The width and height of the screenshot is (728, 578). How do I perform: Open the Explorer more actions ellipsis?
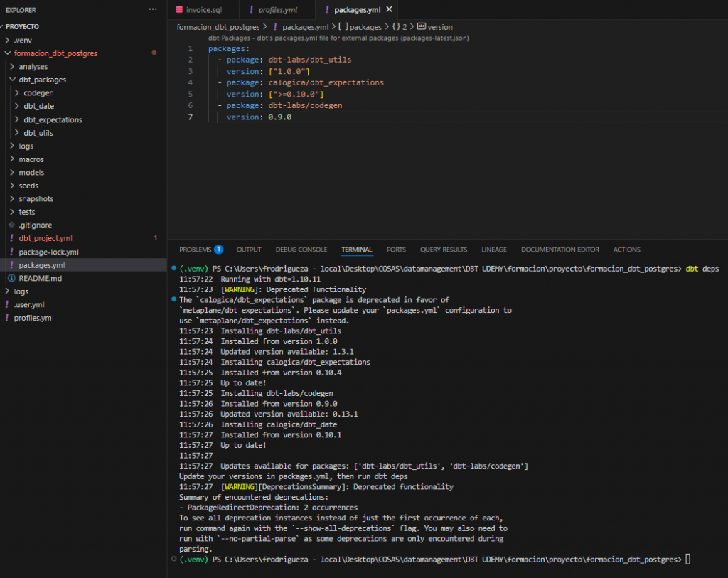coord(153,10)
